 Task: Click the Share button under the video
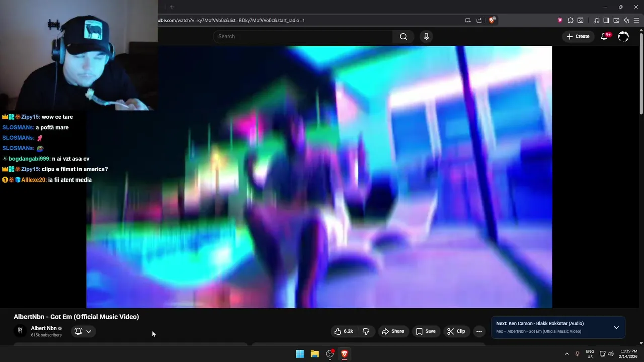393,331
